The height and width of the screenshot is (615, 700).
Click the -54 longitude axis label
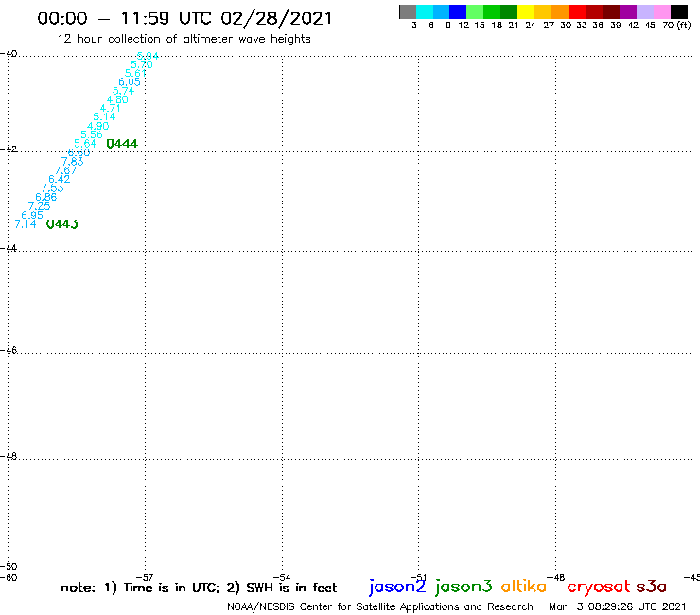click(282, 577)
